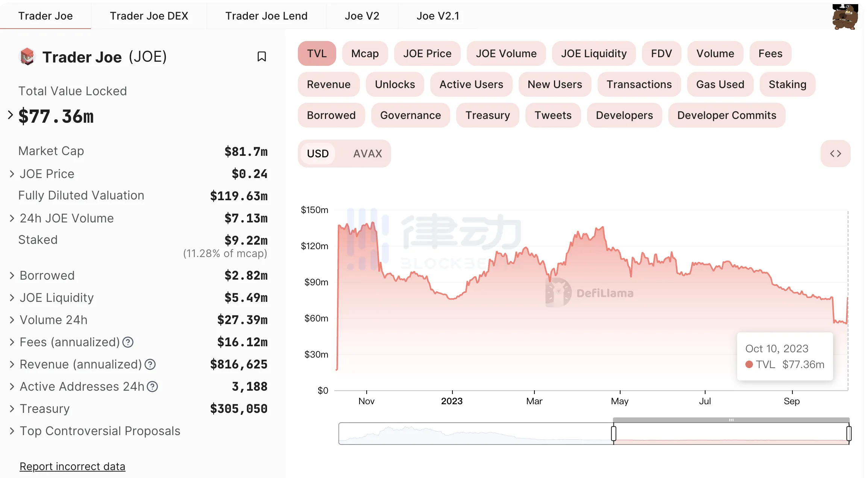The image size is (868, 478).
Task: Click the embed chart code icon
Action: (x=835, y=154)
